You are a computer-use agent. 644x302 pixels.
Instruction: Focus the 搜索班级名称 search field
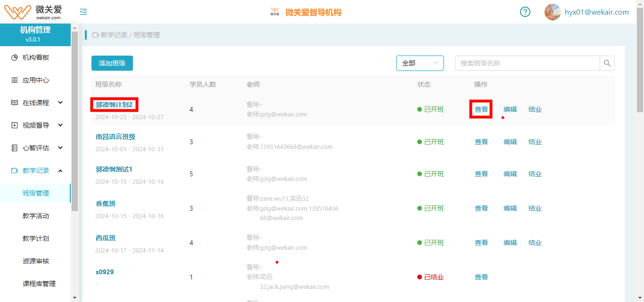pyautogui.click(x=527, y=63)
